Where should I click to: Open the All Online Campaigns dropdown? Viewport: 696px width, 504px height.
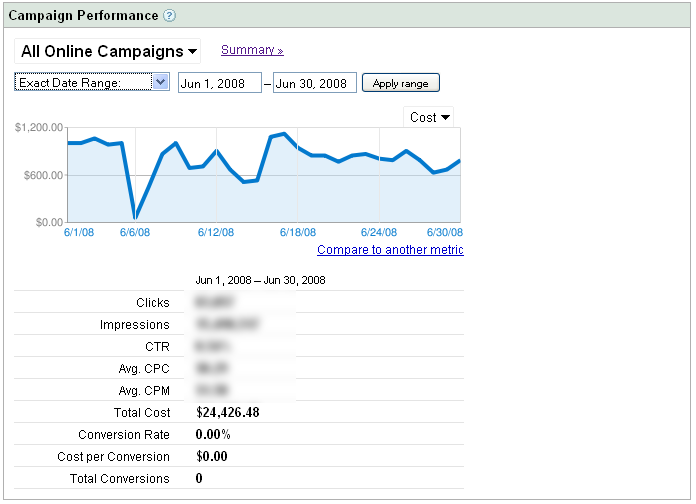[109, 51]
